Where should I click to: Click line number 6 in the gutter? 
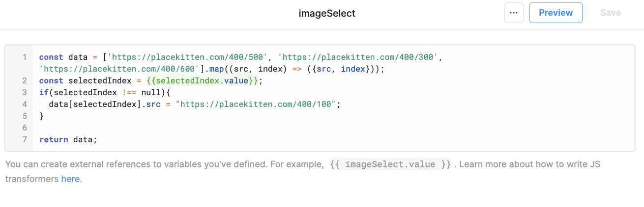pos(24,128)
